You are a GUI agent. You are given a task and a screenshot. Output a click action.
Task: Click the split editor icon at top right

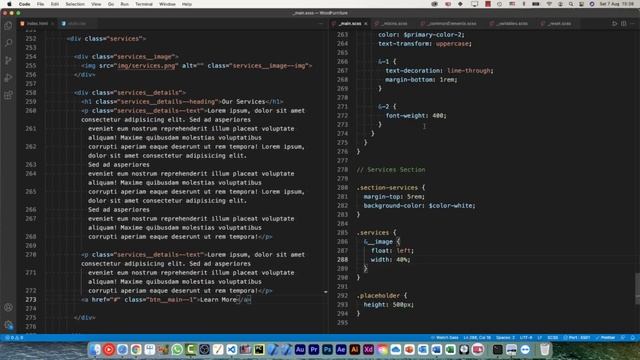click(624, 24)
